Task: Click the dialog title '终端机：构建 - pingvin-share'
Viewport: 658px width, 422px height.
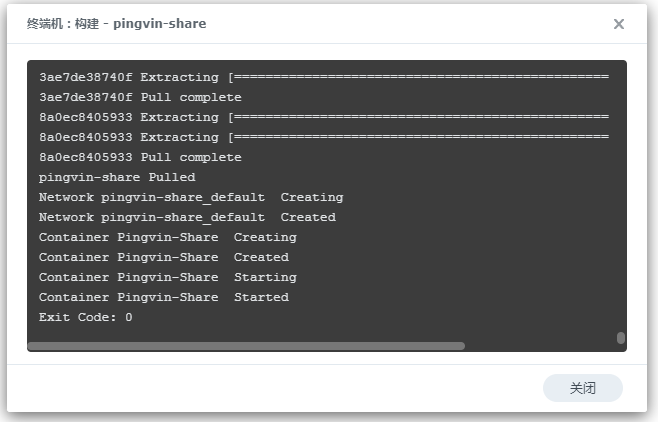Action: coord(116,23)
